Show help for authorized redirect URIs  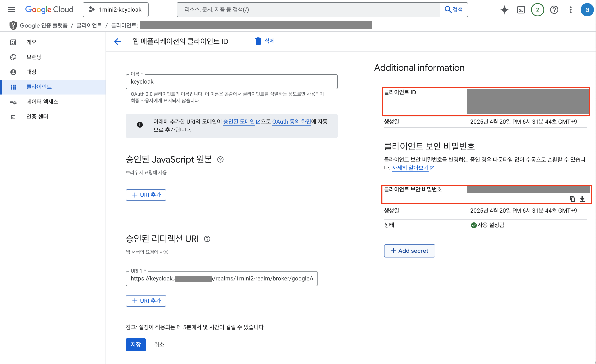[x=207, y=239]
